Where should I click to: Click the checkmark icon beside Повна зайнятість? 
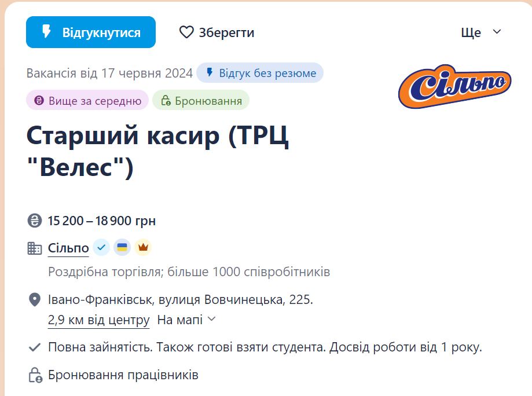(35, 347)
